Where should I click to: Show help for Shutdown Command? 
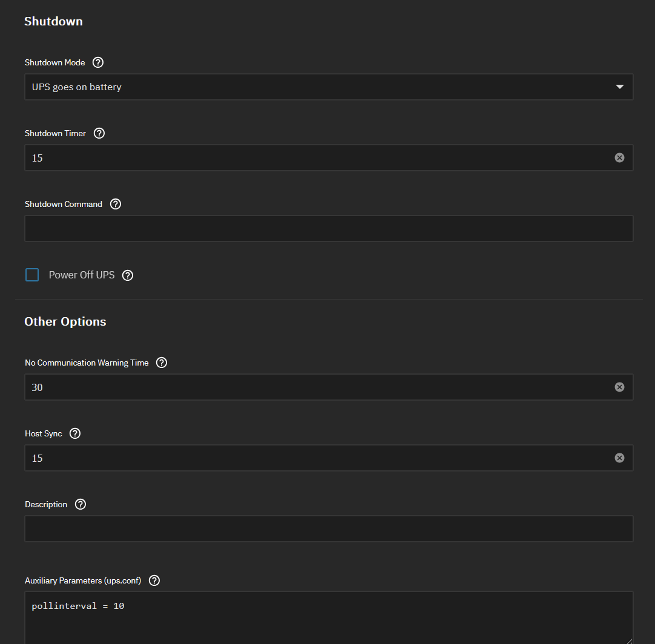coord(116,204)
